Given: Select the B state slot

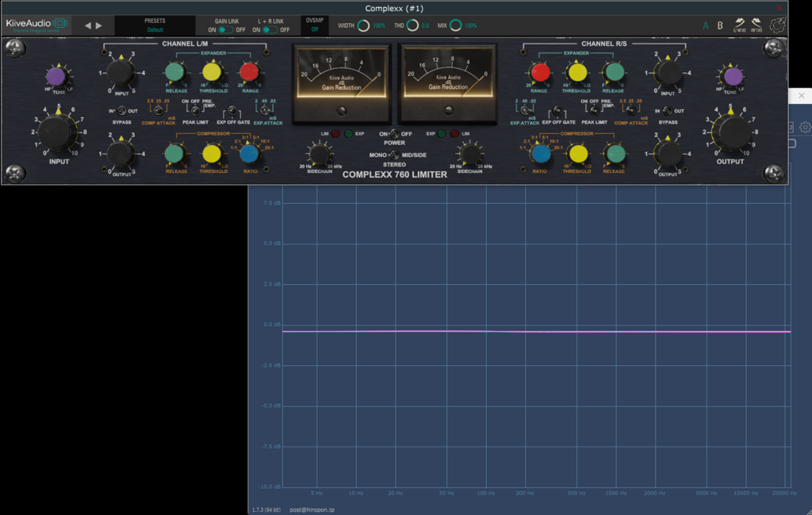Looking at the screenshot, I should pos(720,25).
